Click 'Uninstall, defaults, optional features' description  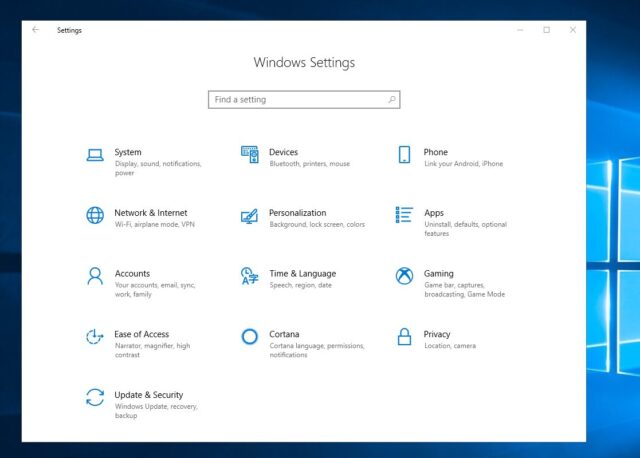pyautogui.click(x=465, y=229)
